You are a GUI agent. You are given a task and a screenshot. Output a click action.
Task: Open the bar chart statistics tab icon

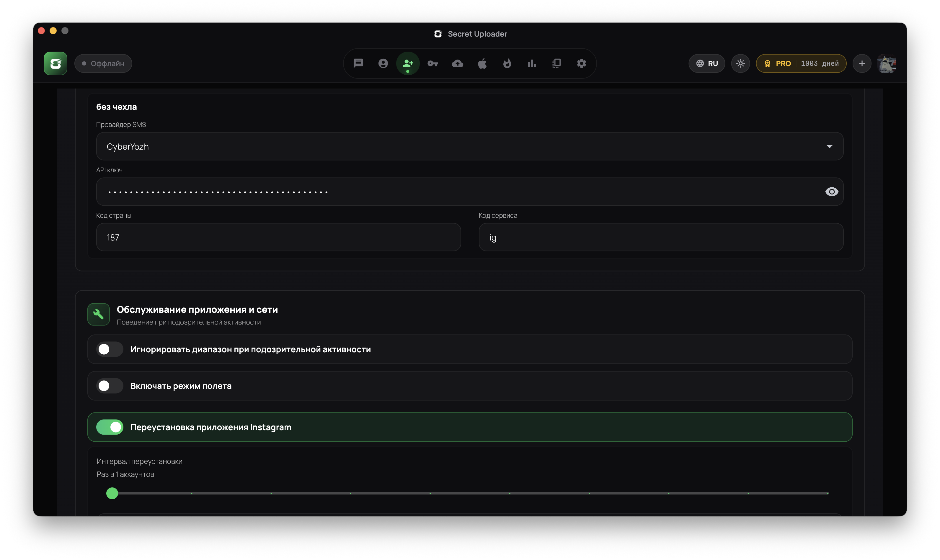pos(531,63)
